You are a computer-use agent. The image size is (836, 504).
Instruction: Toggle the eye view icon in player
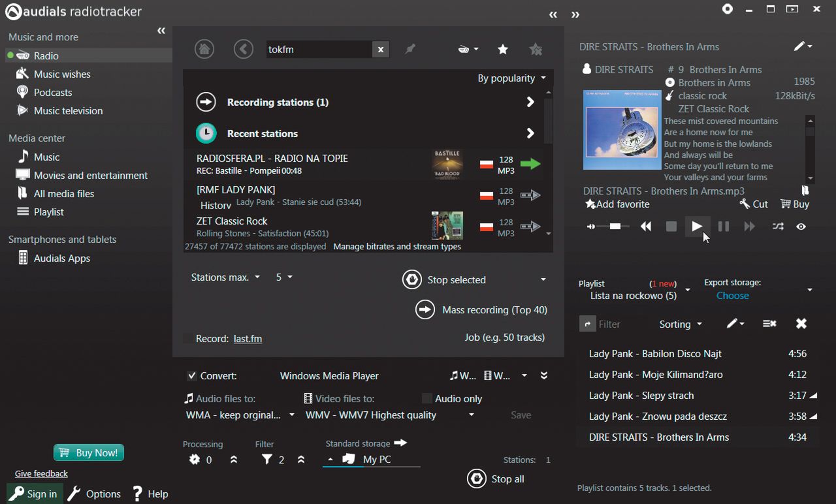801,227
